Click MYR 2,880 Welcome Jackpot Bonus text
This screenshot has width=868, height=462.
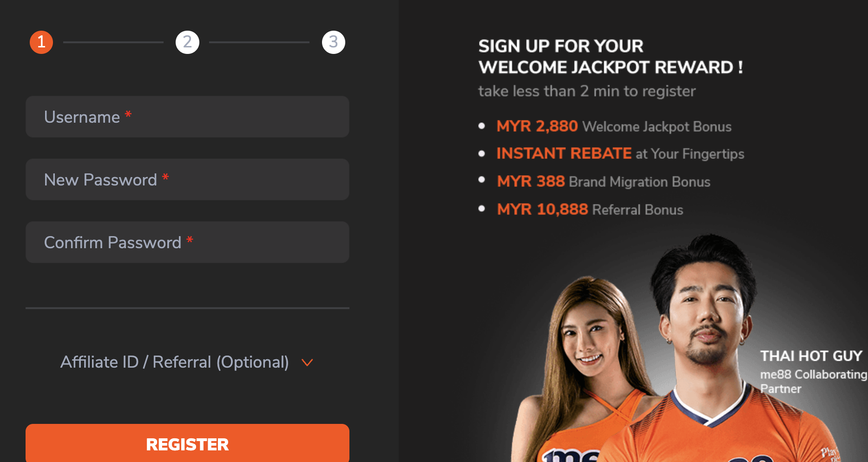[614, 126]
